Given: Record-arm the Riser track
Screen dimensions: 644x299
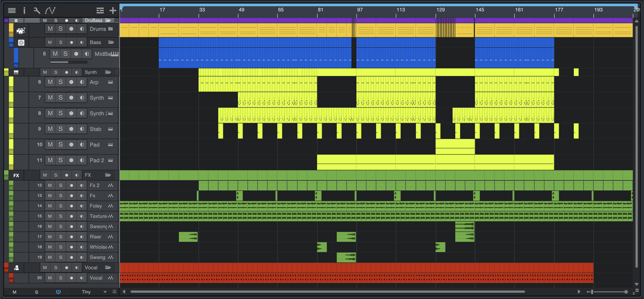Looking at the screenshot, I should [x=71, y=237].
